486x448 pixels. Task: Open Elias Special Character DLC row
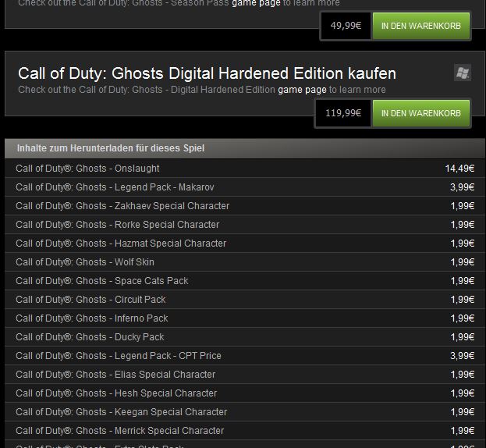point(245,374)
